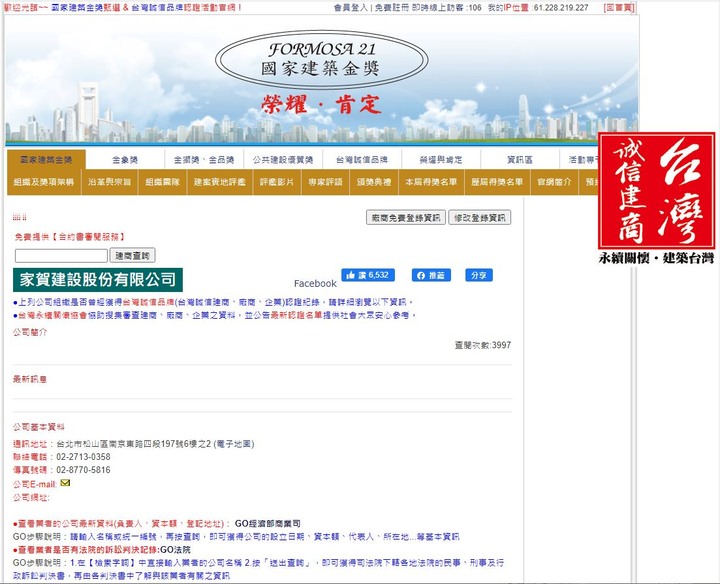Click the 家賀建設股份有限公司 company title
This screenshot has width=720, height=584.
tap(98, 280)
